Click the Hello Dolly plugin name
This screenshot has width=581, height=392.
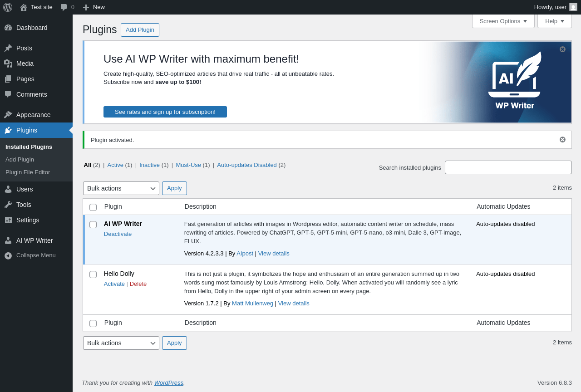[119, 274]
